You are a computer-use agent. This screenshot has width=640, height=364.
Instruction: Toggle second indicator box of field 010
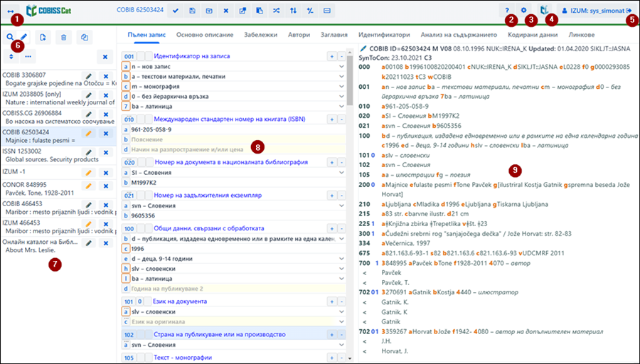pyautogui.click(x=149, y=119)
